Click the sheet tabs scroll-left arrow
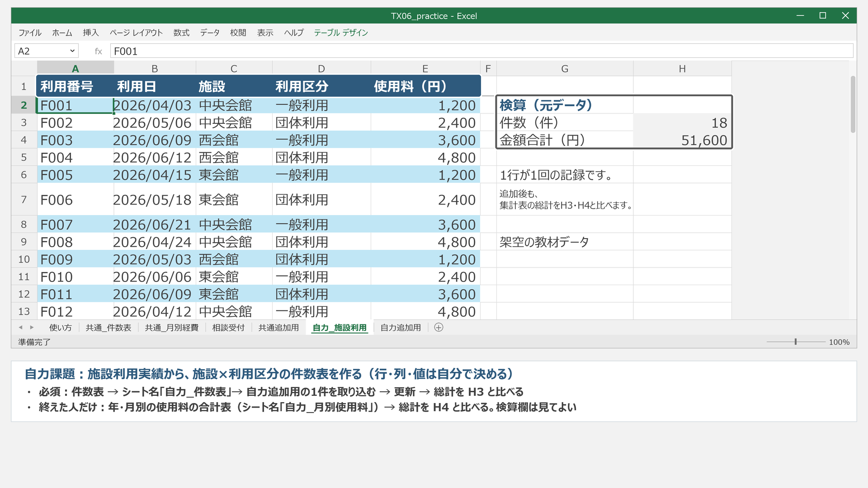Image resolution: width=868 pixels, height=488 pixels. coord(20,328)
